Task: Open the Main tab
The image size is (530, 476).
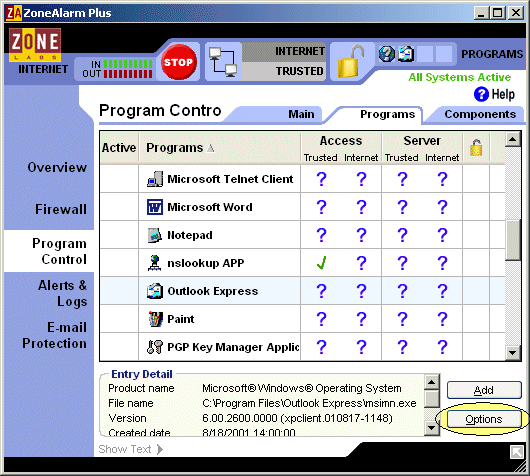Action: 301,114
